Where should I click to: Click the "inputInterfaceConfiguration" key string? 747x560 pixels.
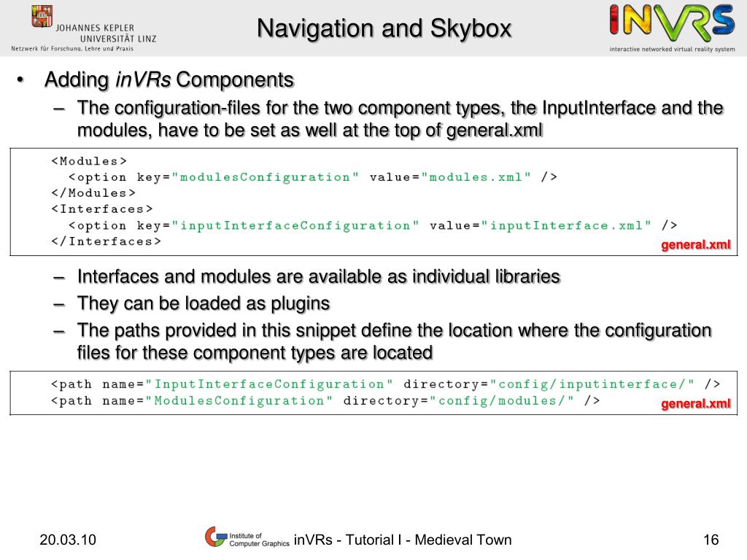295,225
